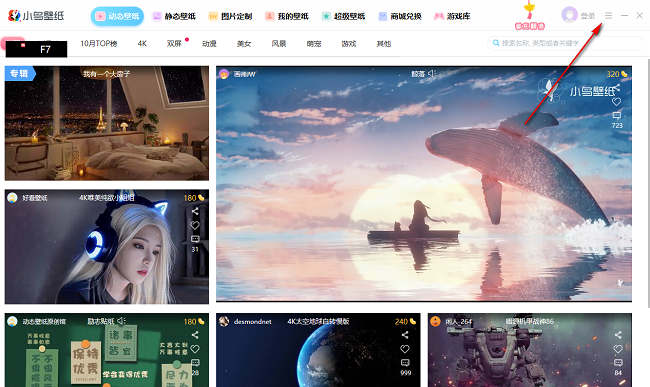Click the 好看壁纸 author avatar
Viewport: 650px width, 387px height.
[12, 198]
